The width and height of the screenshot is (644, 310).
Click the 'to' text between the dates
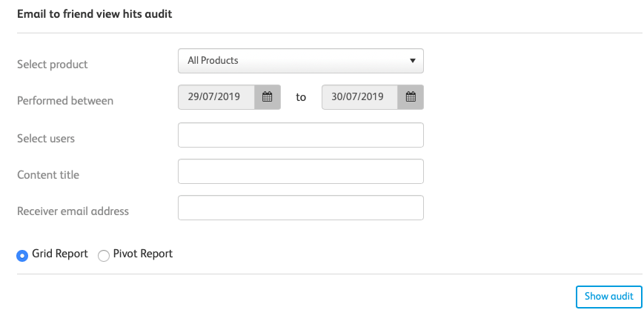click(x=301, y=97)
